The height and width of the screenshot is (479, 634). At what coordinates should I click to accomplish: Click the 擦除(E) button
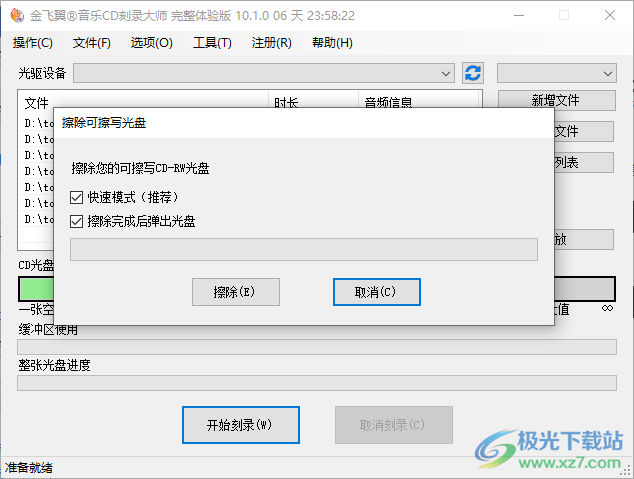[236, 292]
